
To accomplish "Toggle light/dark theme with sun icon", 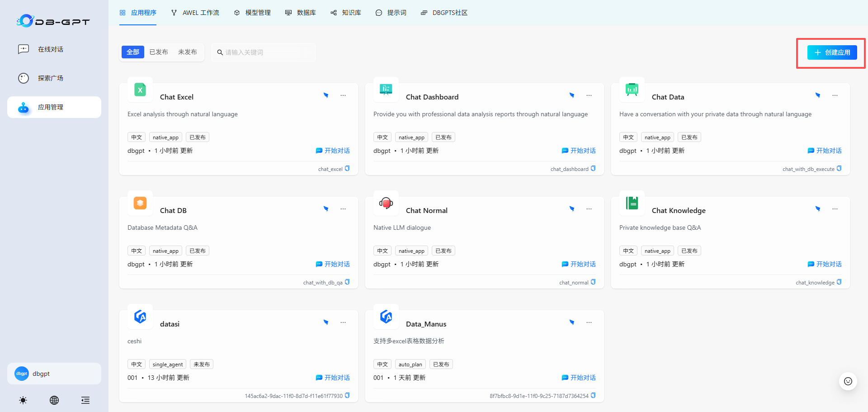I will tap(23, 400).
